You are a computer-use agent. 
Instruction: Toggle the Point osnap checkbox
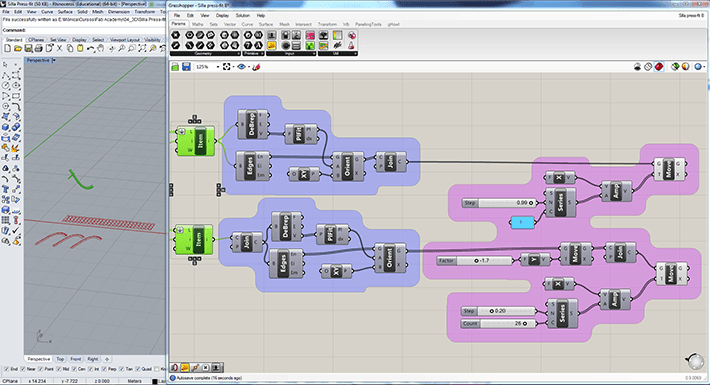click(x=41, y=369)
